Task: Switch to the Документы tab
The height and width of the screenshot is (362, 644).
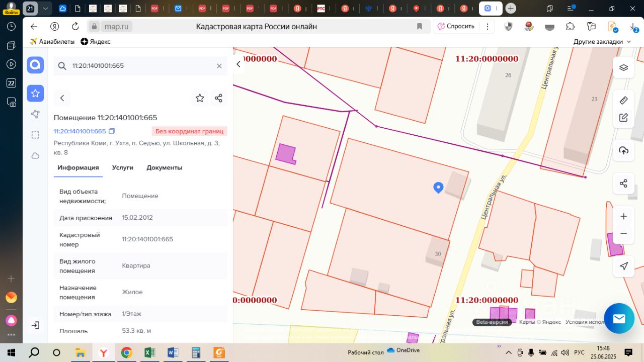Action: pos(165,167)
